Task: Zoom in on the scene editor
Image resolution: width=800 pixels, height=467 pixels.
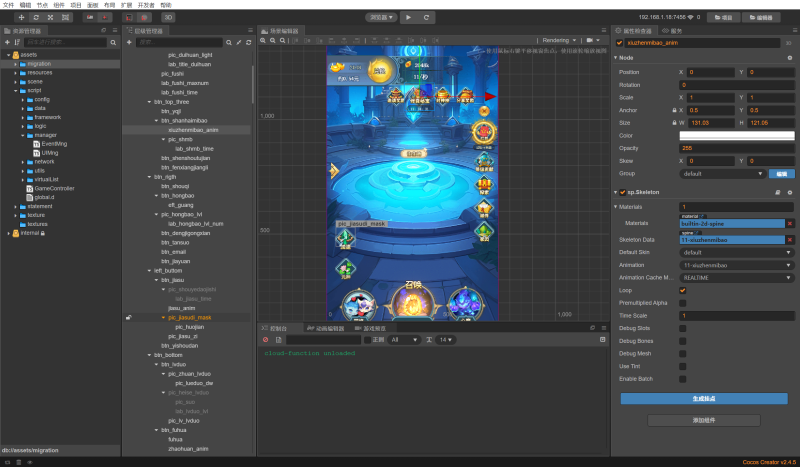Action: click(263, 40)
